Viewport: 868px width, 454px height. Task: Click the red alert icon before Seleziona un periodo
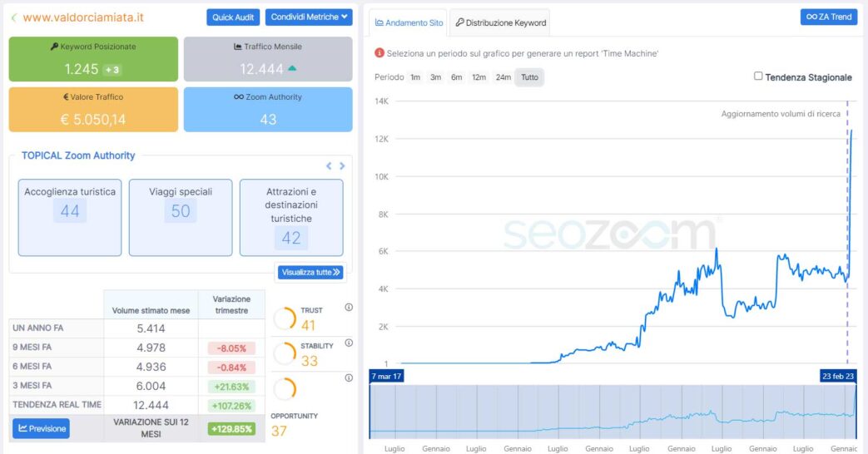pos(379,52)
